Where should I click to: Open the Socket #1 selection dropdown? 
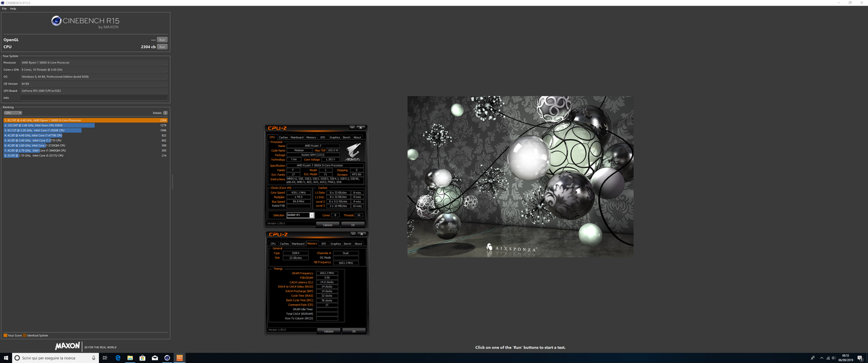(300, 215)
